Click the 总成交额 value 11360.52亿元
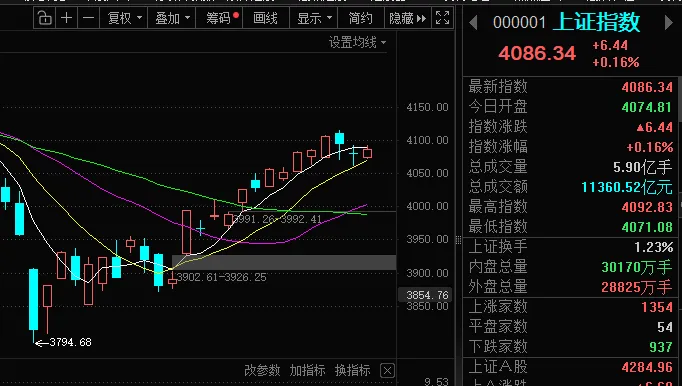Screen dimensions: 682x386 pyautogui.click(x=627, y=187)
